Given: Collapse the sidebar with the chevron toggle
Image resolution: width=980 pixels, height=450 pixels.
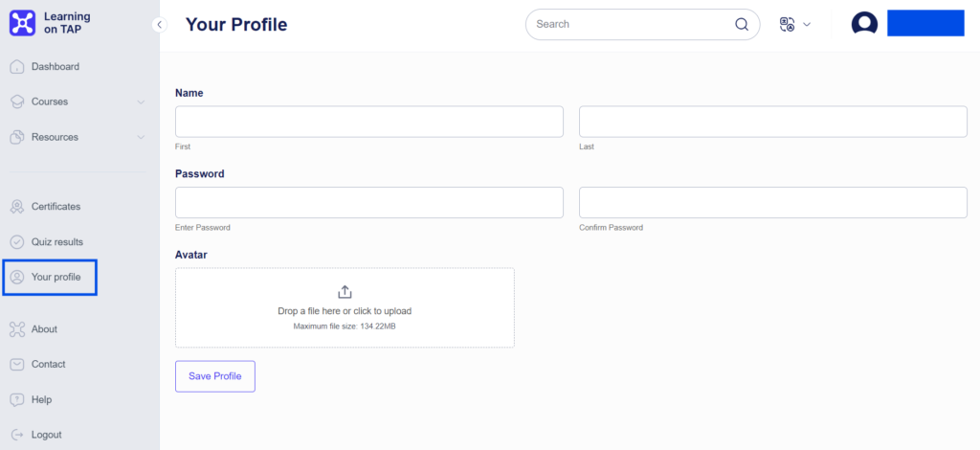Looking at the screenshot, I should pyautogui.click(x=160, y=25).
